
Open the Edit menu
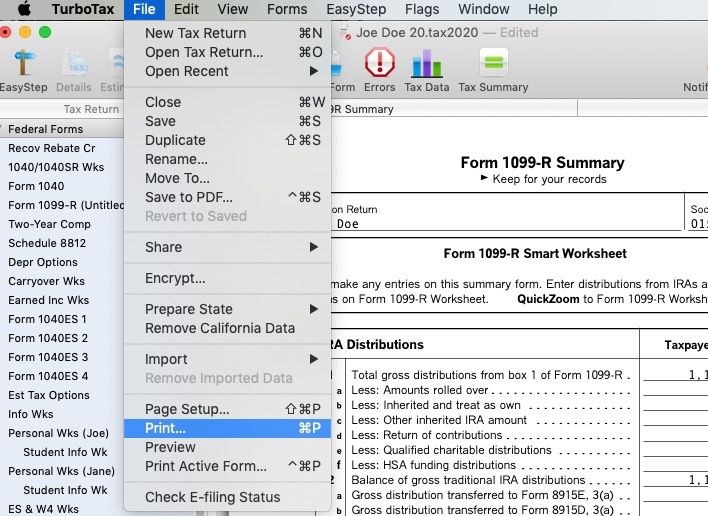[x=186, y=9]
